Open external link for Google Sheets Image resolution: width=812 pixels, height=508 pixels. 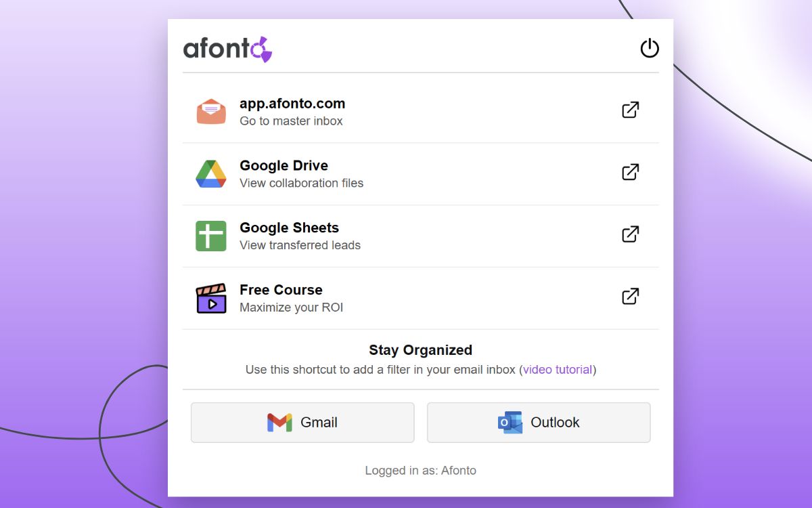click(x=631, y=234)
